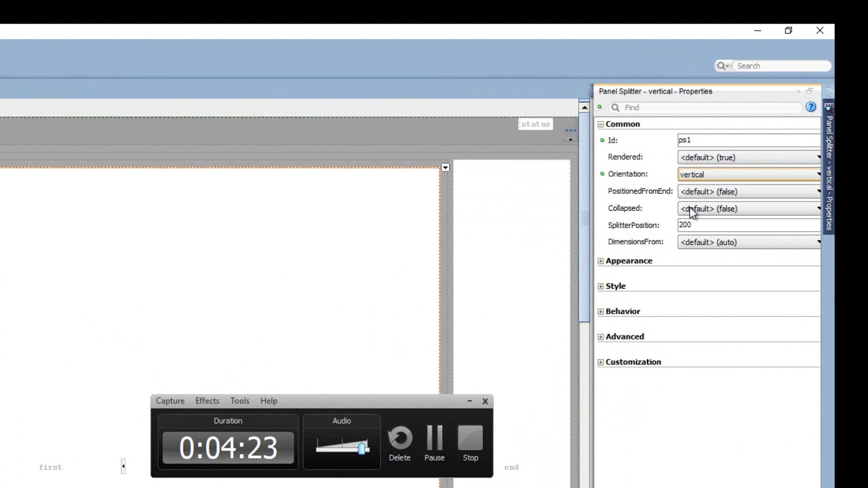868x488 pixels.
Task: Open the Collapsed dropdown
Action: tap(749, 208)
